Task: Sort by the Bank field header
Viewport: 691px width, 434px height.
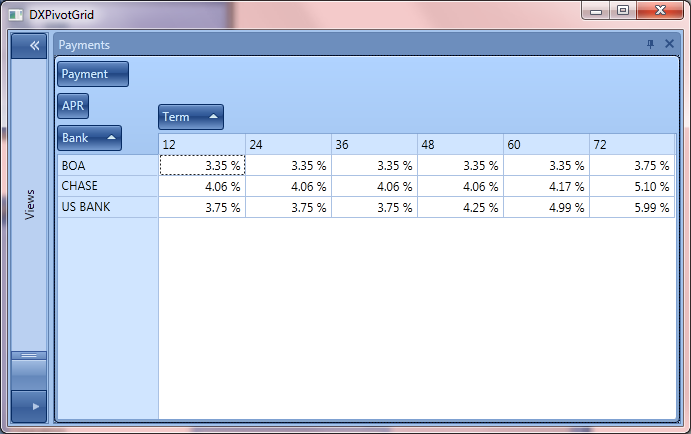Action: [x=89, y=138]
